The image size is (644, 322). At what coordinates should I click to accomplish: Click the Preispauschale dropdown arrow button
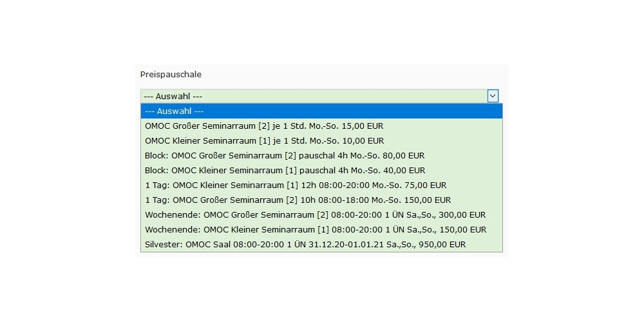[493, 96]
